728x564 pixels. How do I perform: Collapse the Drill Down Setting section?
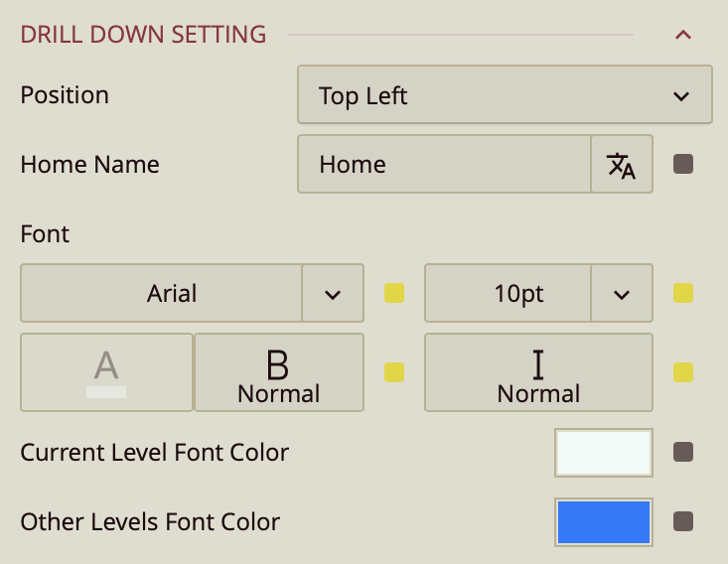(682, 35)
